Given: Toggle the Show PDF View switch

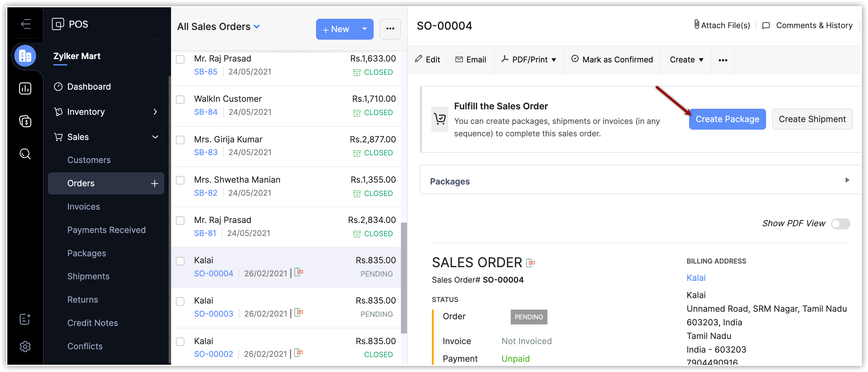Looking at the screenshot, I should [x=840, y=224].
